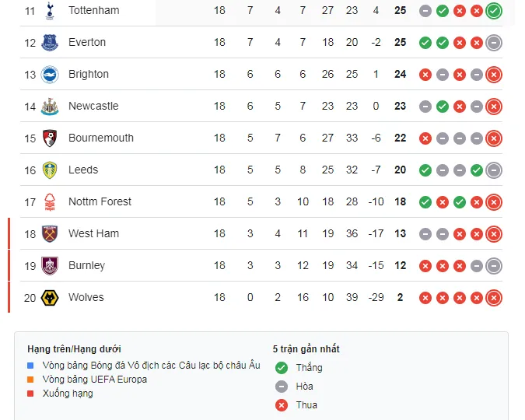Viewport: 525px width, 420px height.
Task: Click the Brighton club crest icon
Action: click(x=50, y=75)
